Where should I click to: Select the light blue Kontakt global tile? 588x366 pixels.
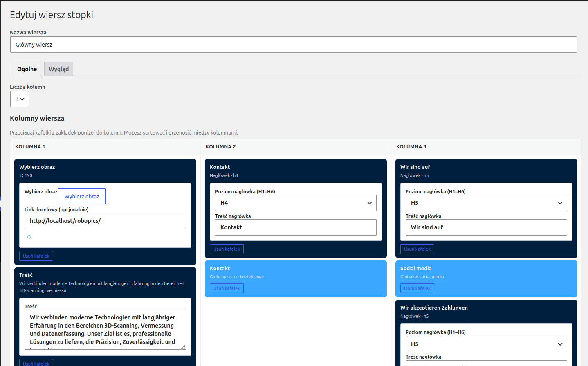(x=296, y=279)
